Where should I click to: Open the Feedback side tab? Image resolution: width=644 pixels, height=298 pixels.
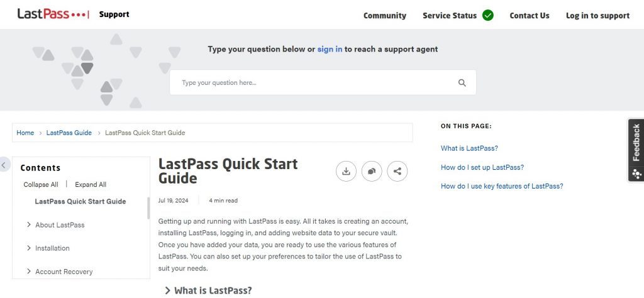point(636,150)
